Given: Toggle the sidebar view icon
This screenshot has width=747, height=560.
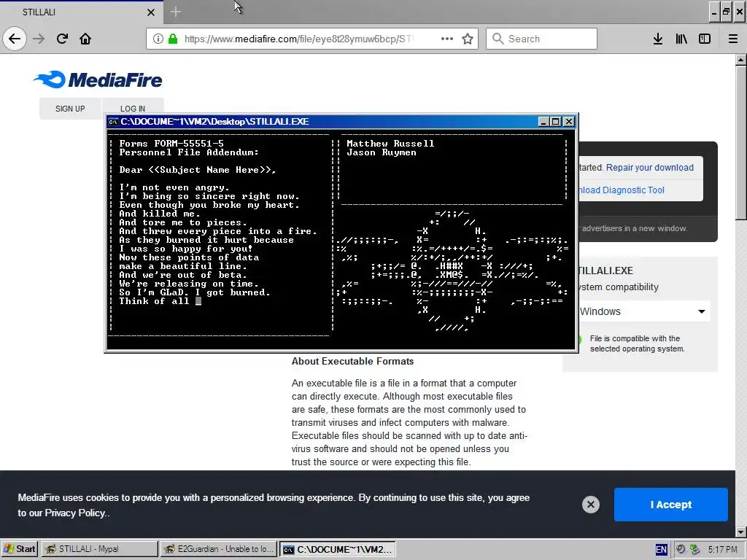Looking at the screenshot, I should tap(705, 39).
